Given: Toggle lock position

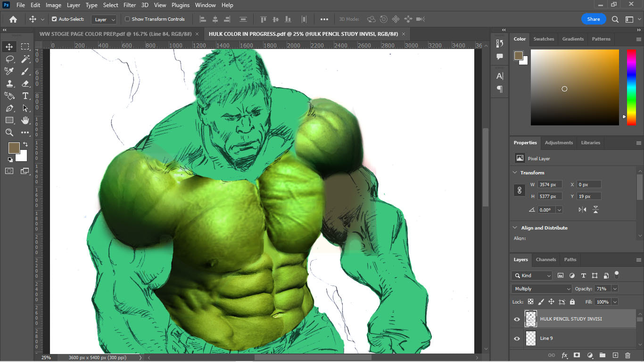Looking at the screenshot, I should point(551,302).
